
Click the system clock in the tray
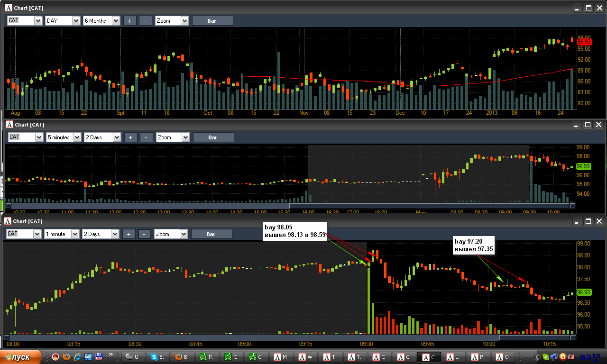(x=590, y=357)
